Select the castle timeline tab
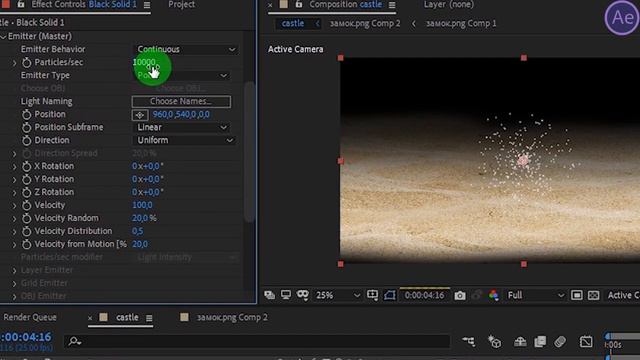This screenshot has width=640, height=360. point(127,317)
